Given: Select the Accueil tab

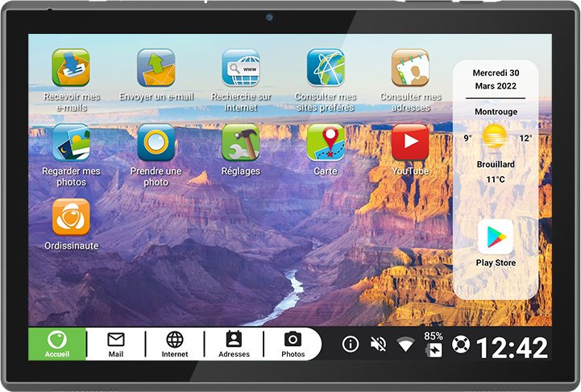Looking at the screenshot, I should point(57,345).
